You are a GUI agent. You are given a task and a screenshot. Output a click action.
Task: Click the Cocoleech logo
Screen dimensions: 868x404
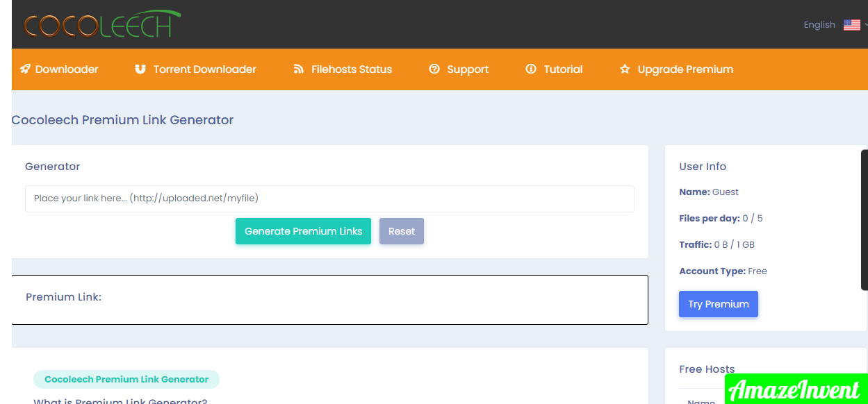(101, 24)
